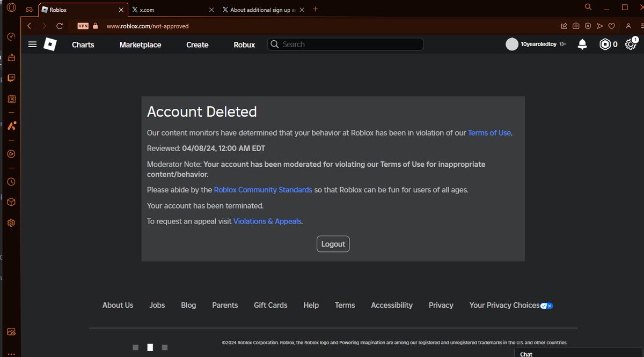Take a snapshot with the camera icon
644x357 pixels.
coord(576,26)
